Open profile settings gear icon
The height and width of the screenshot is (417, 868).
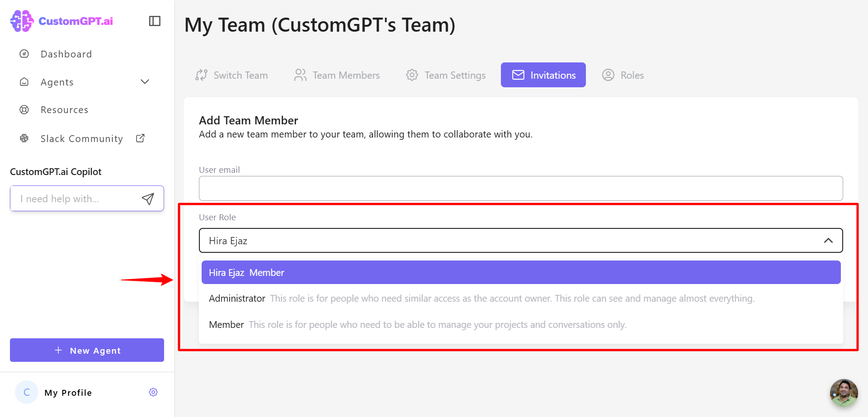pos(153,392)
